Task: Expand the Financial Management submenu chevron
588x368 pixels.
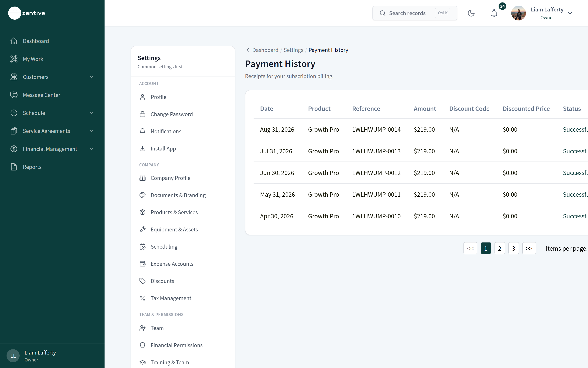Action: point(92,149)
